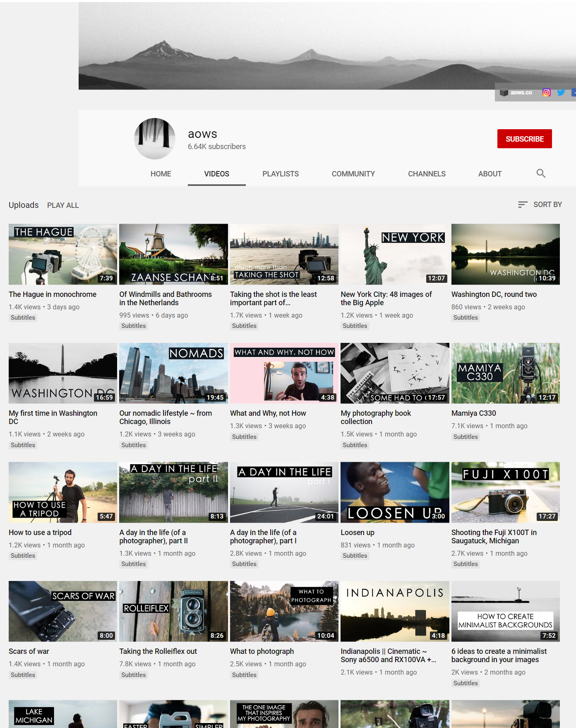576x728 pixels.
Task: Open A Day in the Life part II thumbnail
Action: tap(173, 492)
